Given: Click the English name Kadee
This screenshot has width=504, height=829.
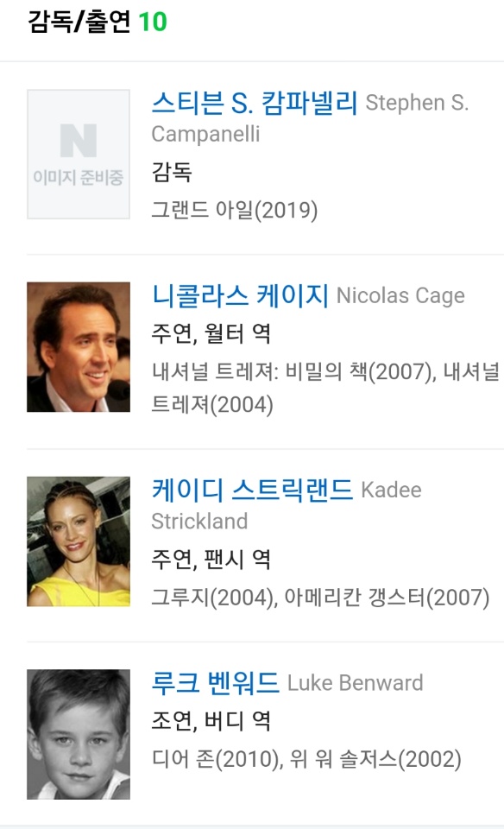Looking at the screenshot, I should pyautogui.click(x=391, y=490).
